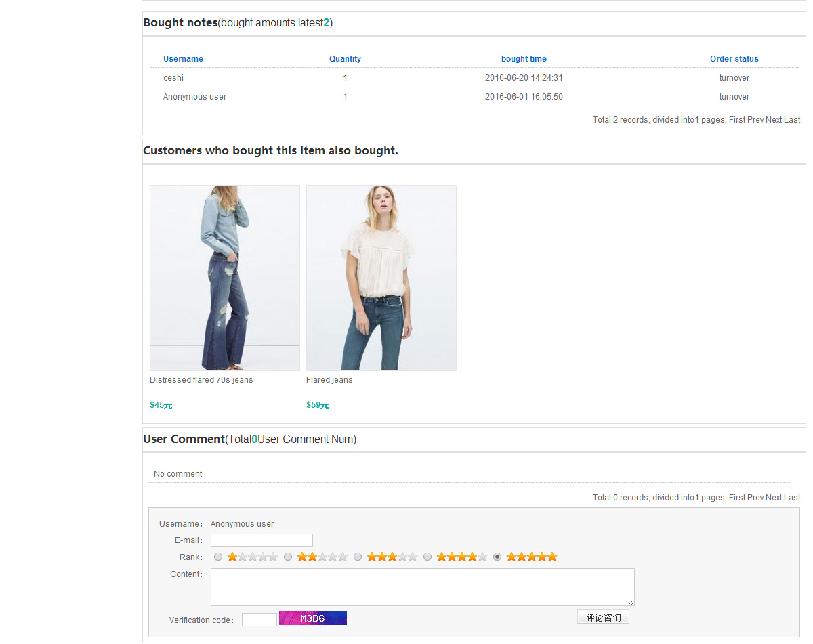Open the Distressed flared 70s jeans image

click(225, 278)
